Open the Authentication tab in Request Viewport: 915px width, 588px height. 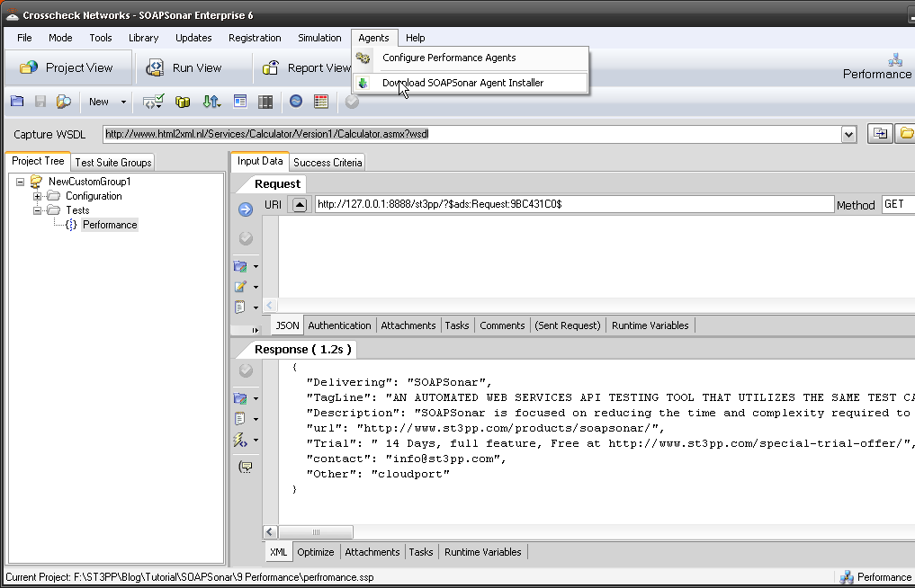[339, 325]
